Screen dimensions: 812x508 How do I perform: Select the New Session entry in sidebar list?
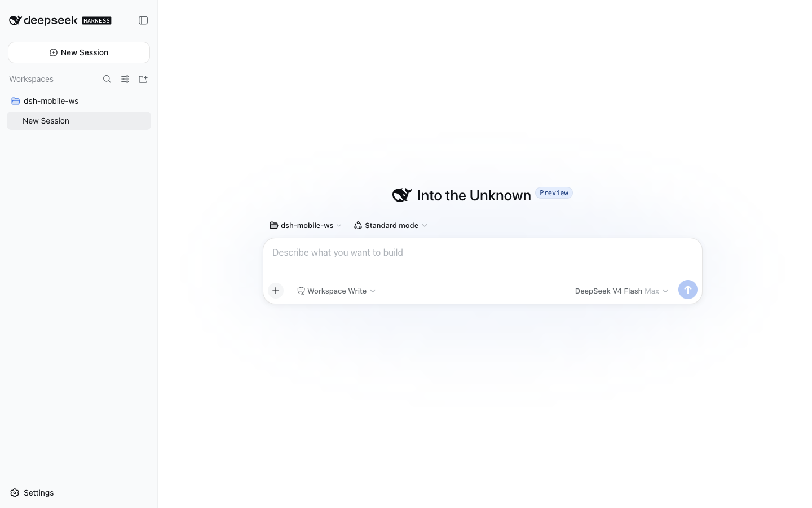coord(79,121)
